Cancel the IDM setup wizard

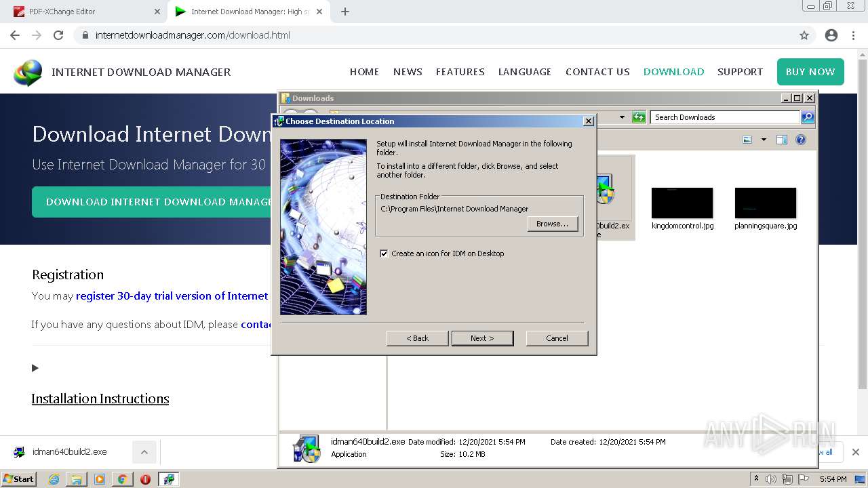pos(557,338)
